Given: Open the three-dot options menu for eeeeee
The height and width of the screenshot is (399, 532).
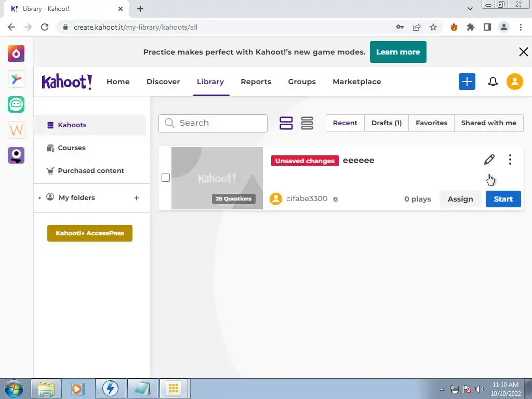Looking at the screenshot, I should tap(510, 159).
